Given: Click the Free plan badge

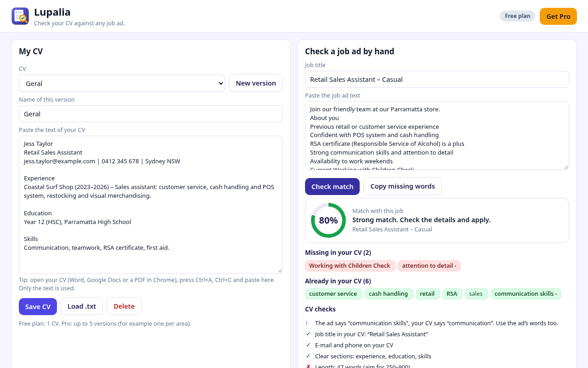Looking at the screenshot, I should click(517, 16).
